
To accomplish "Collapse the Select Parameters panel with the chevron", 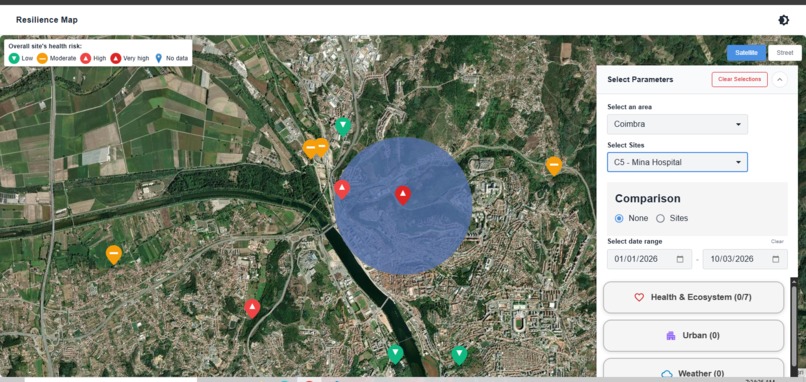I will coord(780,80).
